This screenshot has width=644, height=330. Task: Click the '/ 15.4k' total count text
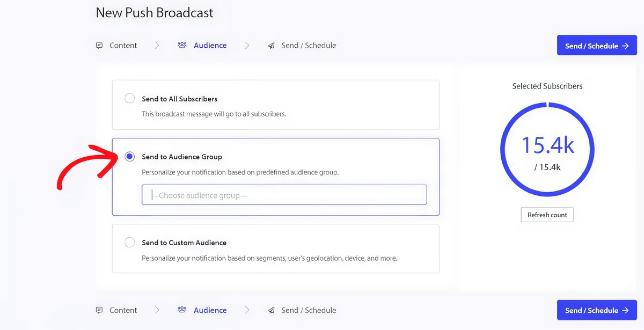[547, 167]
